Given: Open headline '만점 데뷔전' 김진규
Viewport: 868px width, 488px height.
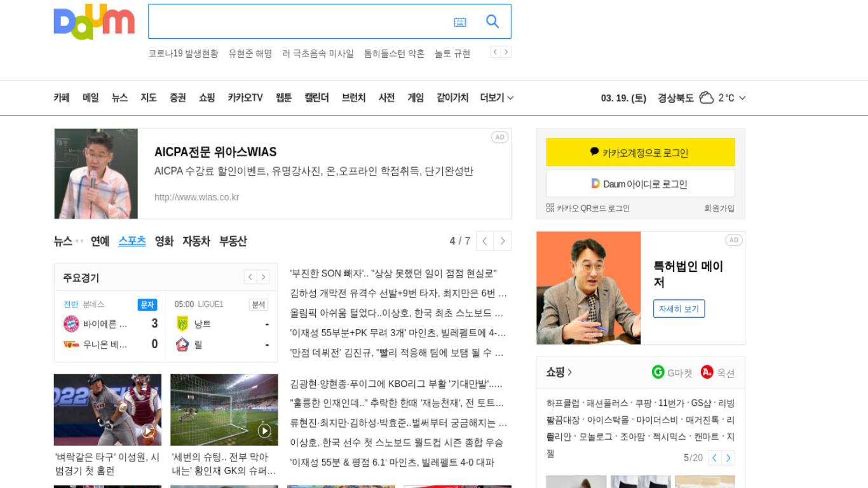Looking at the screenshot, I should pos(397,353).
